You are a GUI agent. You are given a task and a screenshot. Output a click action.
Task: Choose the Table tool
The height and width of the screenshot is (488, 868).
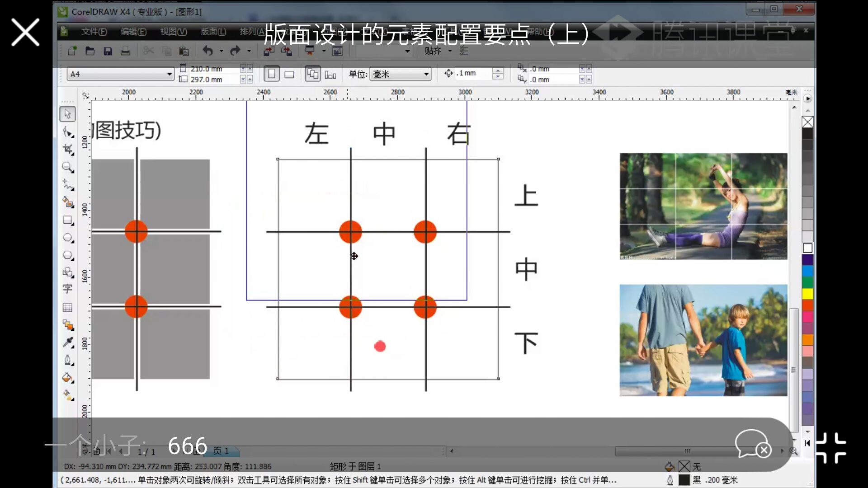click(x=68, y=308)
